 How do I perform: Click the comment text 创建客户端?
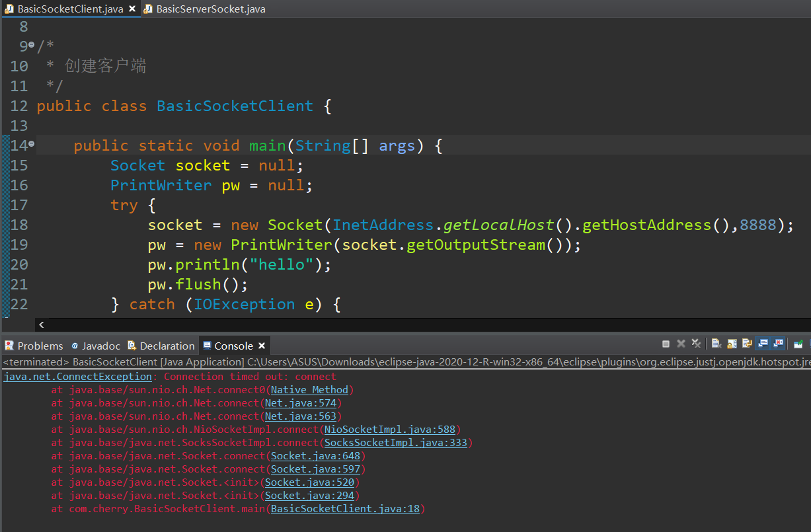click(x=106, y=66)
